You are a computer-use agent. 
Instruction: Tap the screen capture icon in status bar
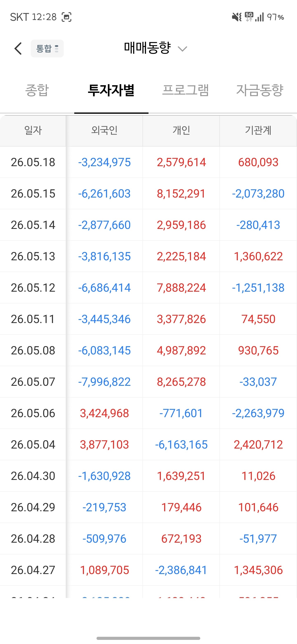[x=66, y=17]
